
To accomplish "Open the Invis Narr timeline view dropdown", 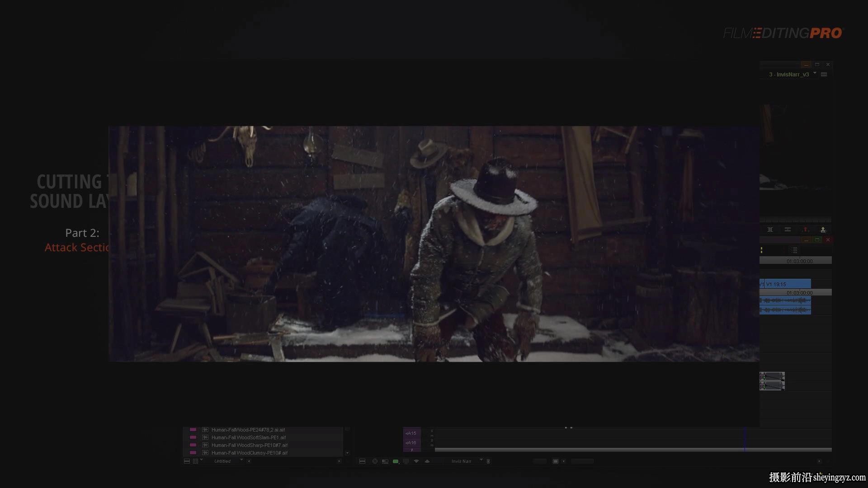I will pos(481,460).
